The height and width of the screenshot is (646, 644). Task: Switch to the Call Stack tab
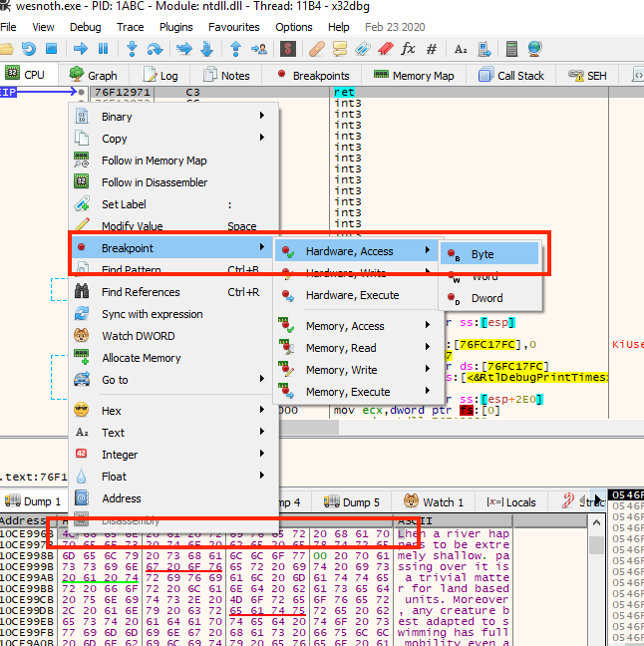point(511,76)
